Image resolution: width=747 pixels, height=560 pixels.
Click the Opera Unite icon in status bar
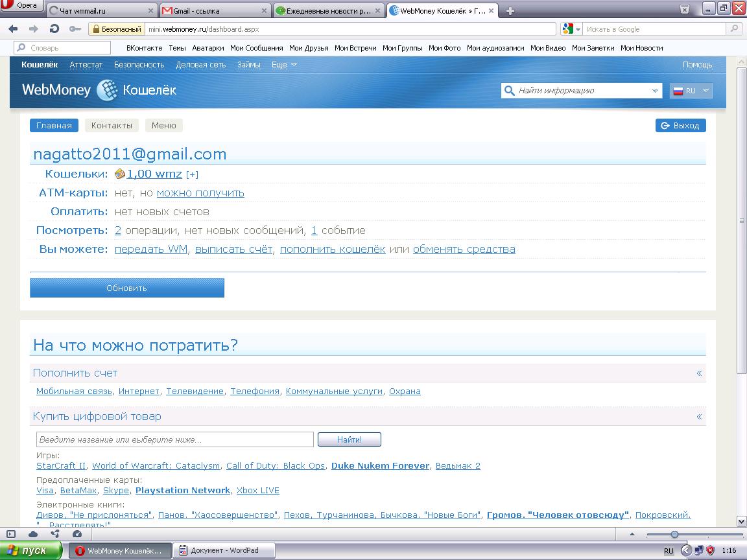coord(54,534)
